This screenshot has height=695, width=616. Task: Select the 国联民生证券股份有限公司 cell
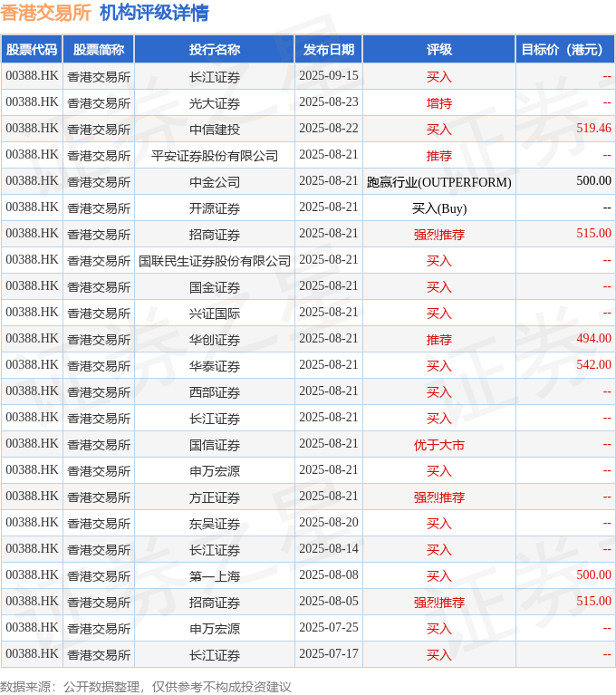coord(215,261)
